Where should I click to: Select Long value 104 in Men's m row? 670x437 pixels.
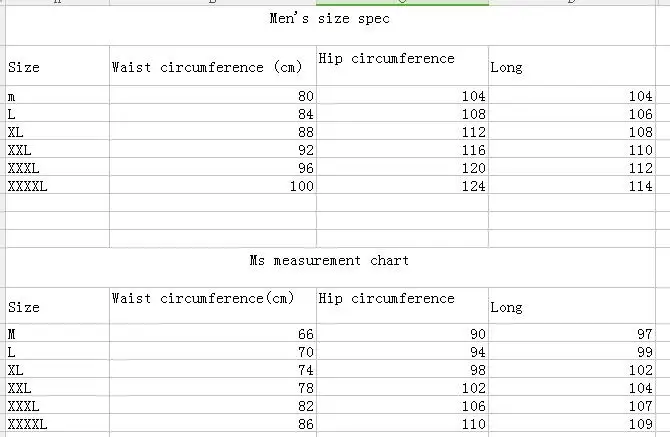coord(572,95)
